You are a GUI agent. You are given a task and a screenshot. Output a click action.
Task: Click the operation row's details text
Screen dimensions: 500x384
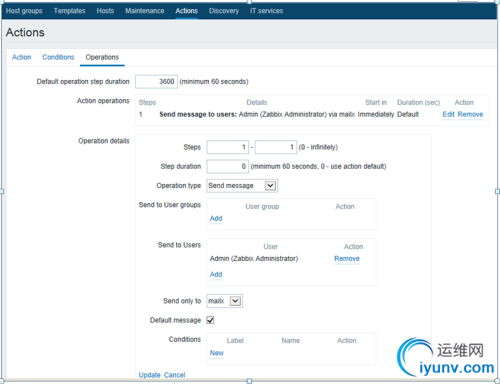(x=257, y=114)
